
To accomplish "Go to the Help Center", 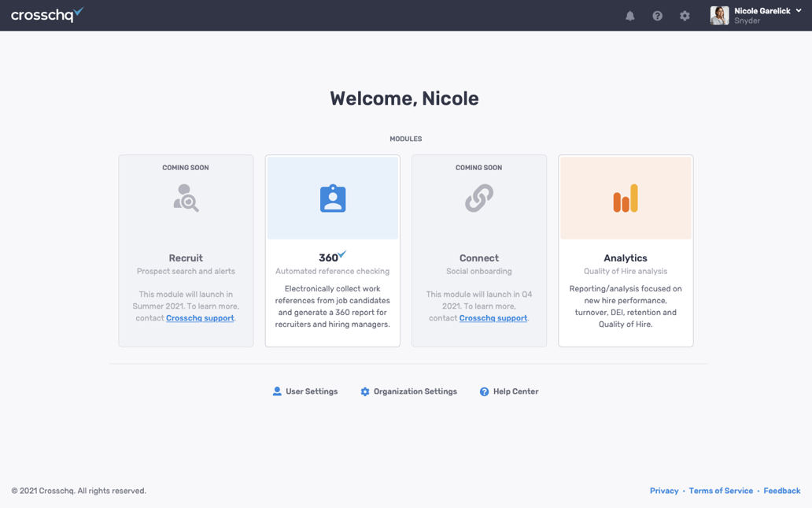I will tap(509, 391).
